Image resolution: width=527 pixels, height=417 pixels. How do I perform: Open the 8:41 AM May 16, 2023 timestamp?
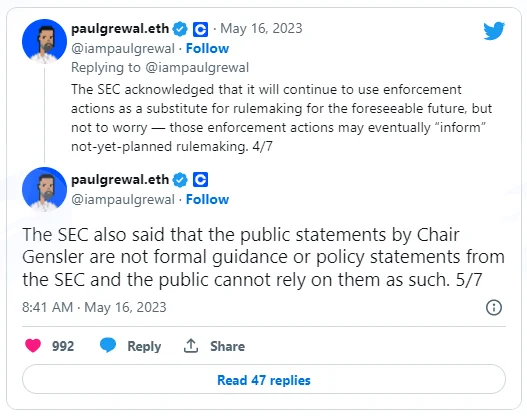pos(94,307)
